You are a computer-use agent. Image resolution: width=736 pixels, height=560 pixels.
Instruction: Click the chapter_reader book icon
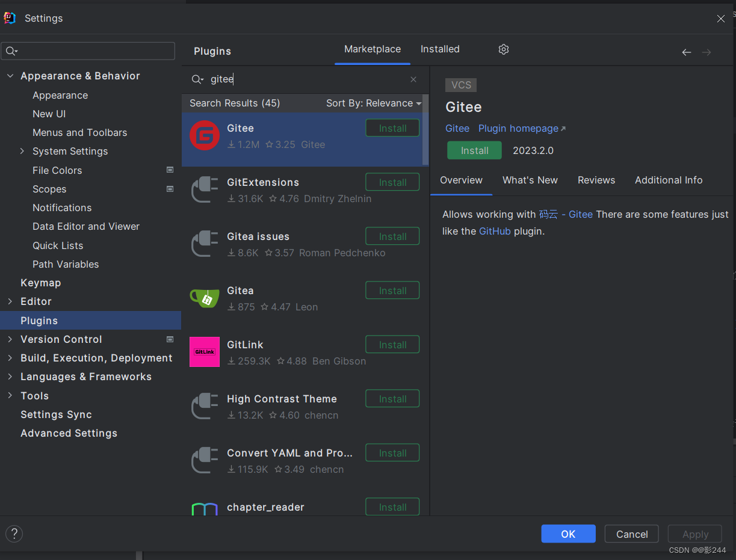pos(205,509)
